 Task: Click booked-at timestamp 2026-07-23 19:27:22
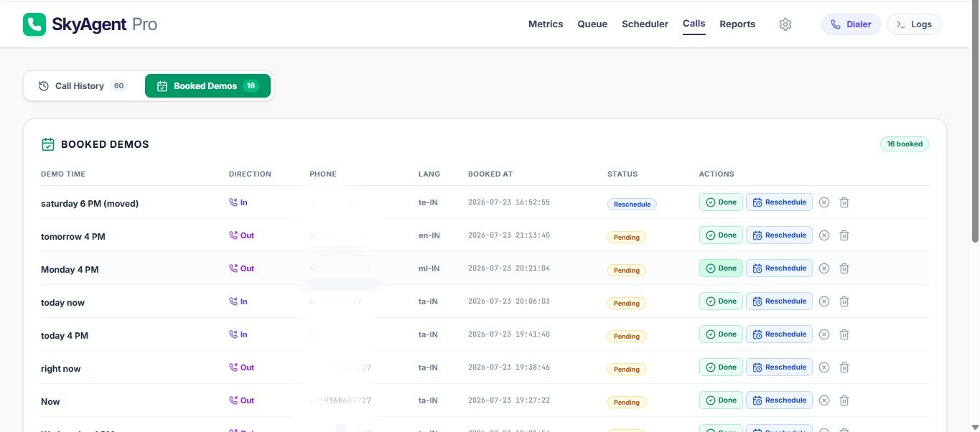pyautogui.click(x=509, y=400)
